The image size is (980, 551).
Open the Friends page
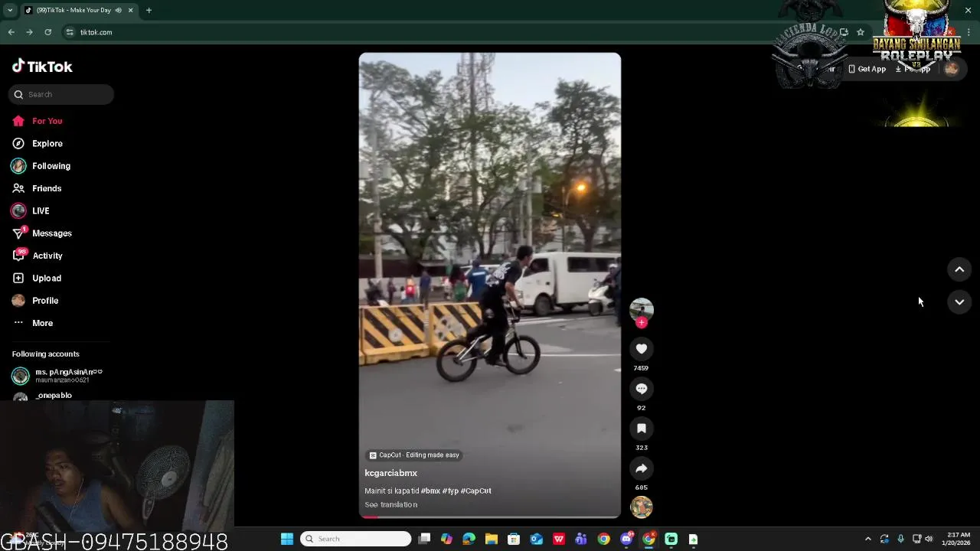(x=46, y=188)
